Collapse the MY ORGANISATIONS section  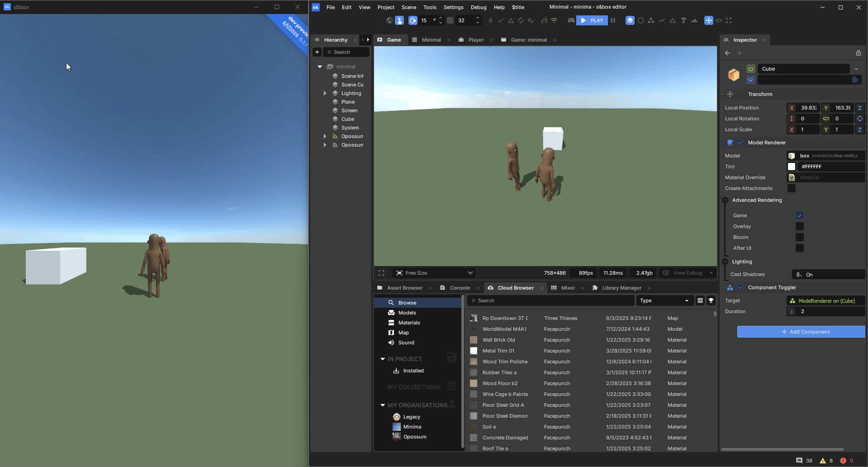click(383, 405)
